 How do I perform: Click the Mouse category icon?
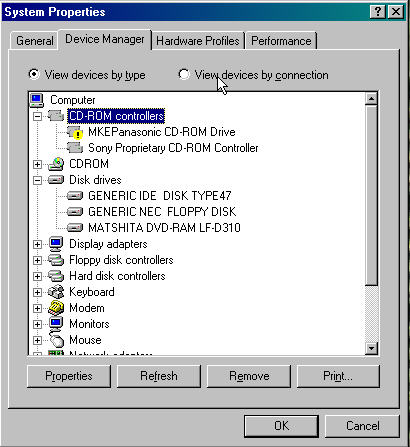[57, 340]
